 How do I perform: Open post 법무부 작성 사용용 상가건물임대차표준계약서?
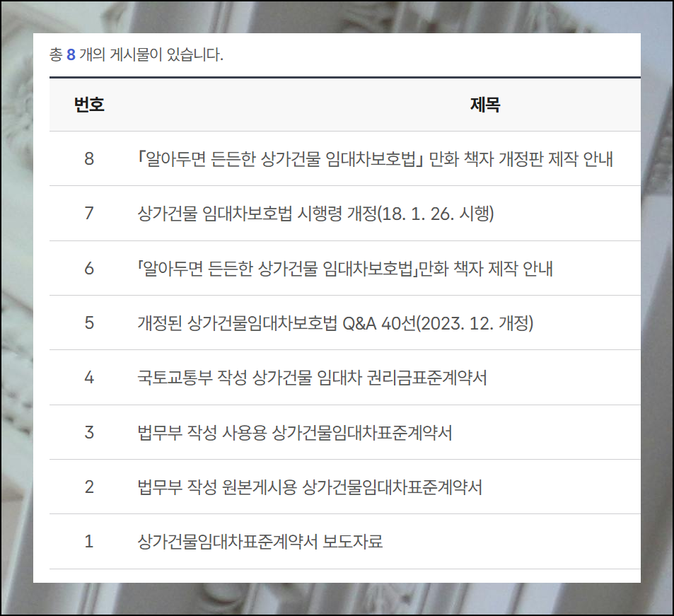click(x=295, y=432)
